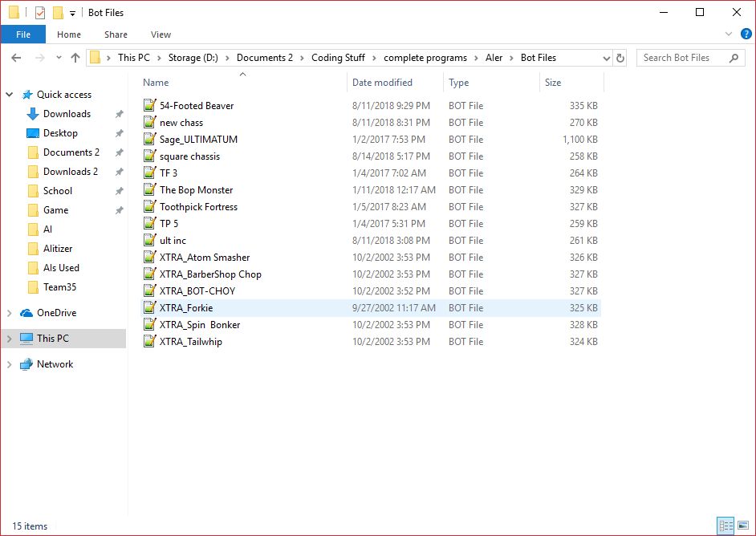756x536 pixels.
Task: Open the recent locations dropdown arrow
Action: click(x=59, y=58)
